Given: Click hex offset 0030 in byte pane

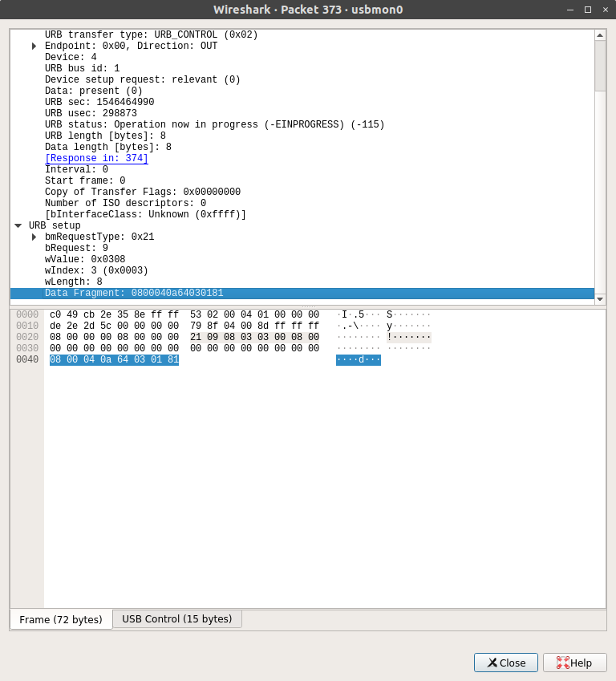Looking at the screenshot, I should [27, 348].
